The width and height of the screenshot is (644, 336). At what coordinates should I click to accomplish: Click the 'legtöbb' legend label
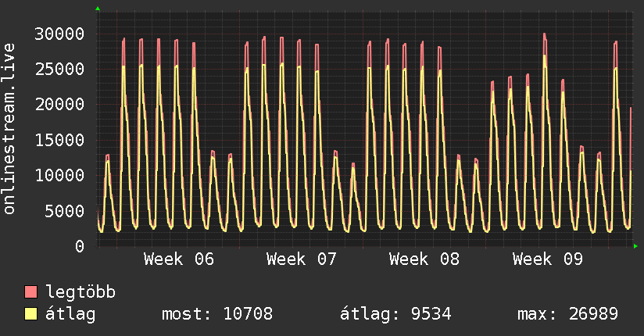click(80, 292)
